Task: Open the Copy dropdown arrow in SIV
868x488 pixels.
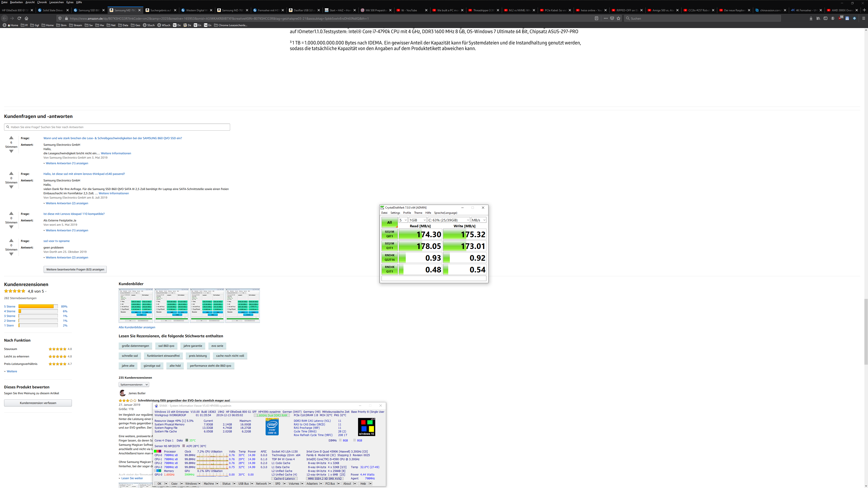Action: coord(181,484)
